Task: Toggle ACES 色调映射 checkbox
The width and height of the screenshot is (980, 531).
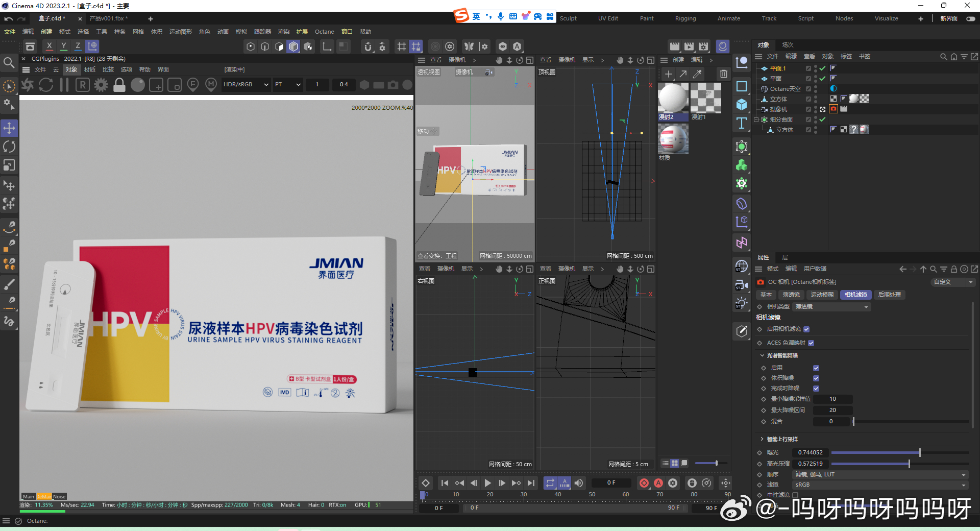Action: (811, 343)
